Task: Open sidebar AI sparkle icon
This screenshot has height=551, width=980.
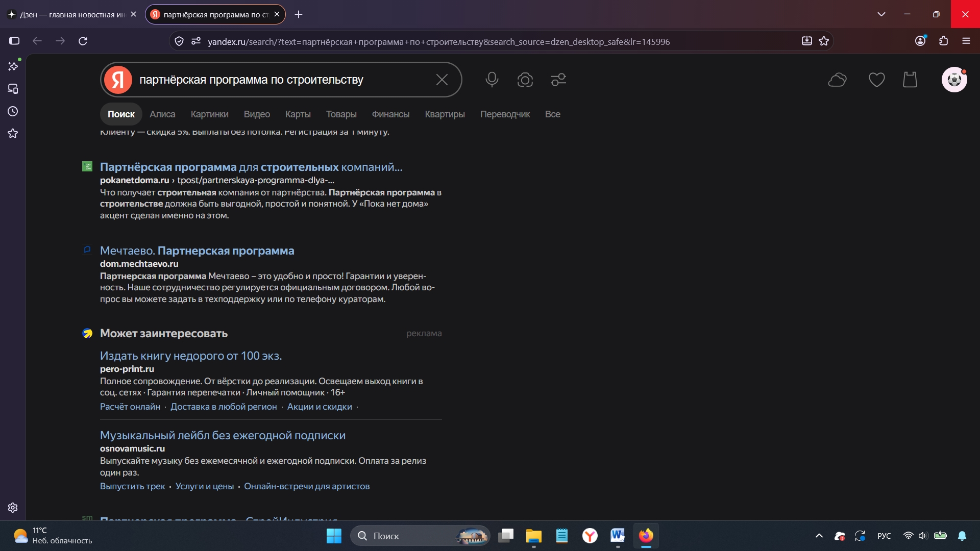Action: click(x=13, y=66)
